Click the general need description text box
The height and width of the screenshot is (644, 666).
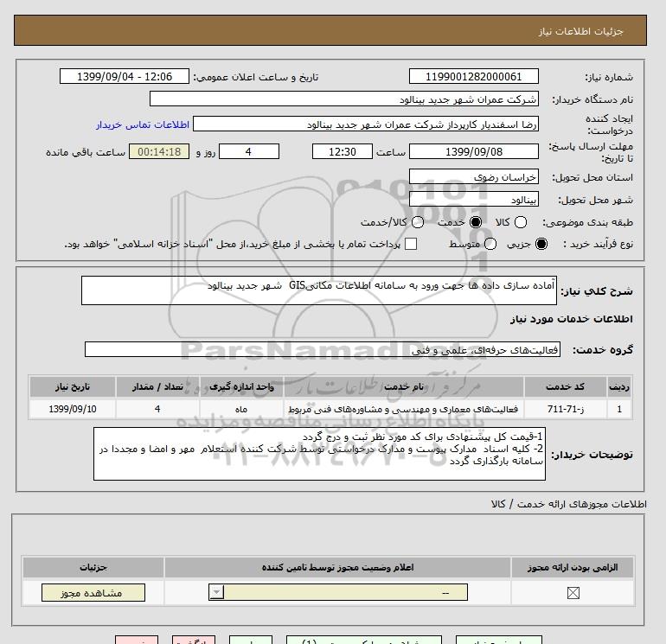pyautogui.click(x=319, y=290)
